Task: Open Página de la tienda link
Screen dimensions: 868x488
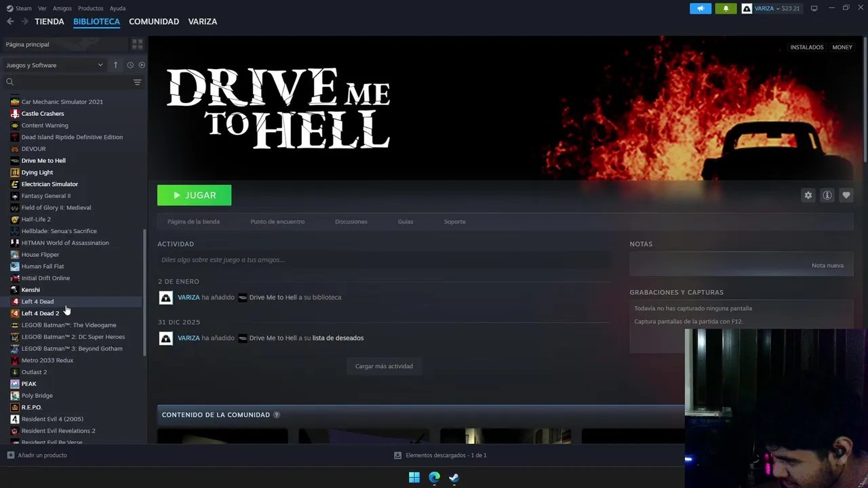Action: pyautogui.click(x=193, y=222)
